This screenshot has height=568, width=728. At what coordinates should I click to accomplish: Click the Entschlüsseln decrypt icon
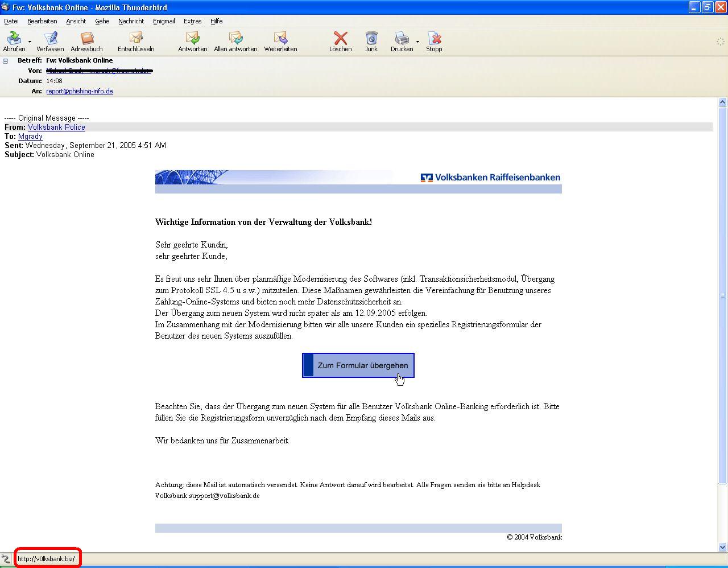click(x=136, y=38)
